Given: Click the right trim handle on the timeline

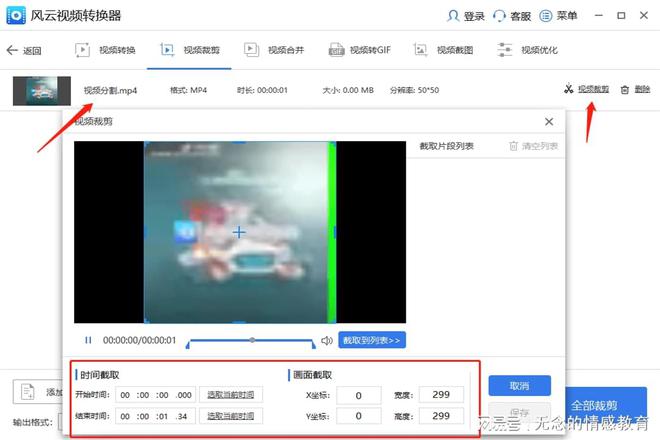Looking at the screenshot, I should pyautogui.click(x=314, y=345).
